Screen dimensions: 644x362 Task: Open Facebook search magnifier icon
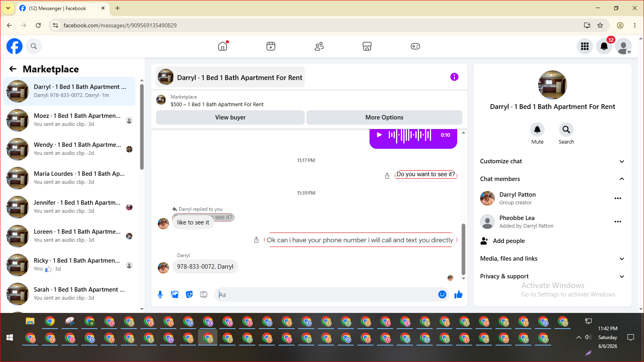[34, 46]
